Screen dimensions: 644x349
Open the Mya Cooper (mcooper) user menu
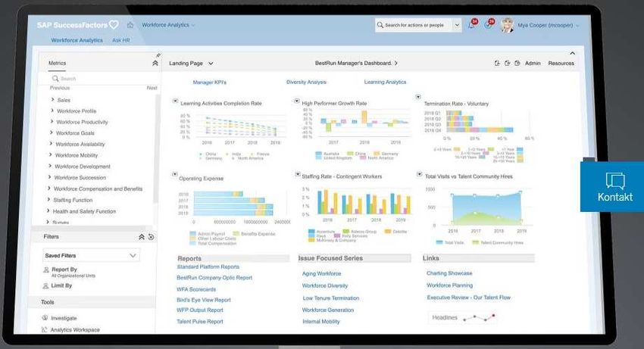click(x=548, y=25)
